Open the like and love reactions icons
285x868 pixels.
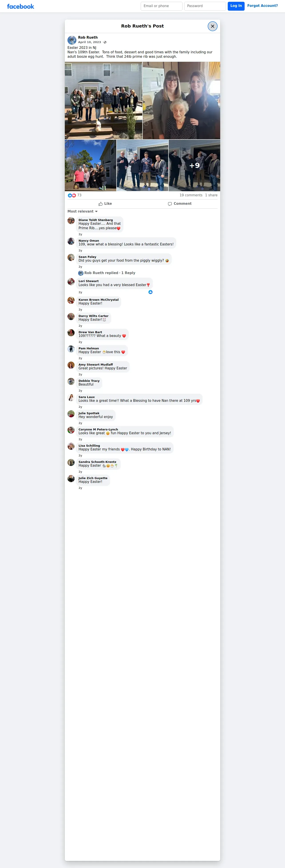point(72,195)
